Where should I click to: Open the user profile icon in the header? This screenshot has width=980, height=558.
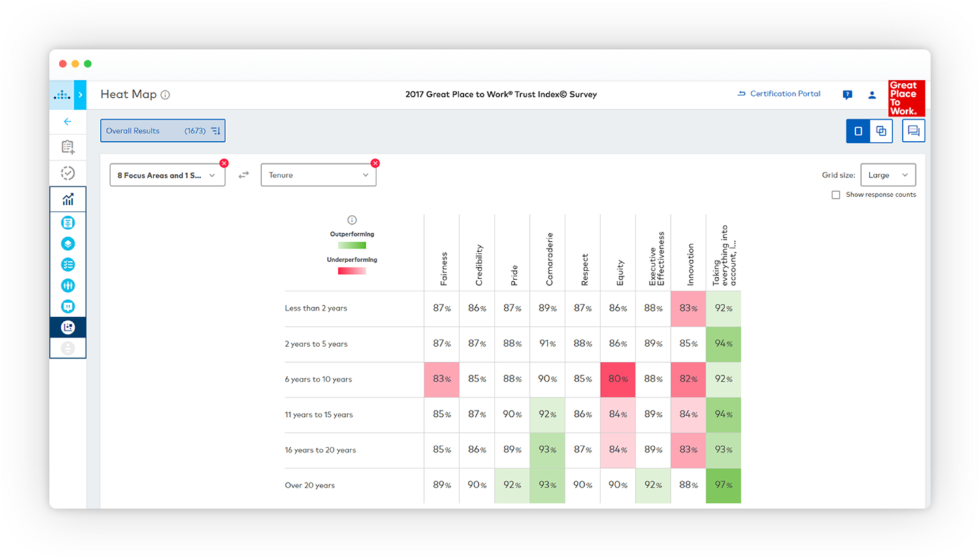coord(872,95)
